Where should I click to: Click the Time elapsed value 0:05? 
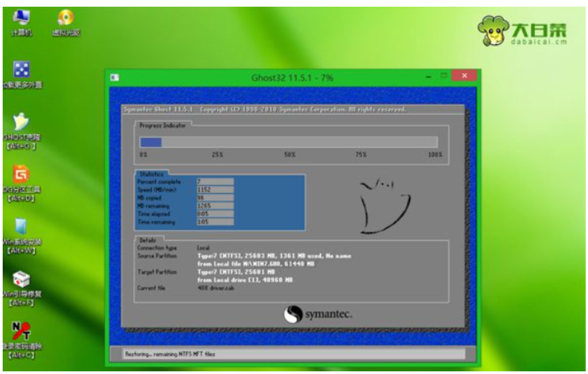click(215, 214)
